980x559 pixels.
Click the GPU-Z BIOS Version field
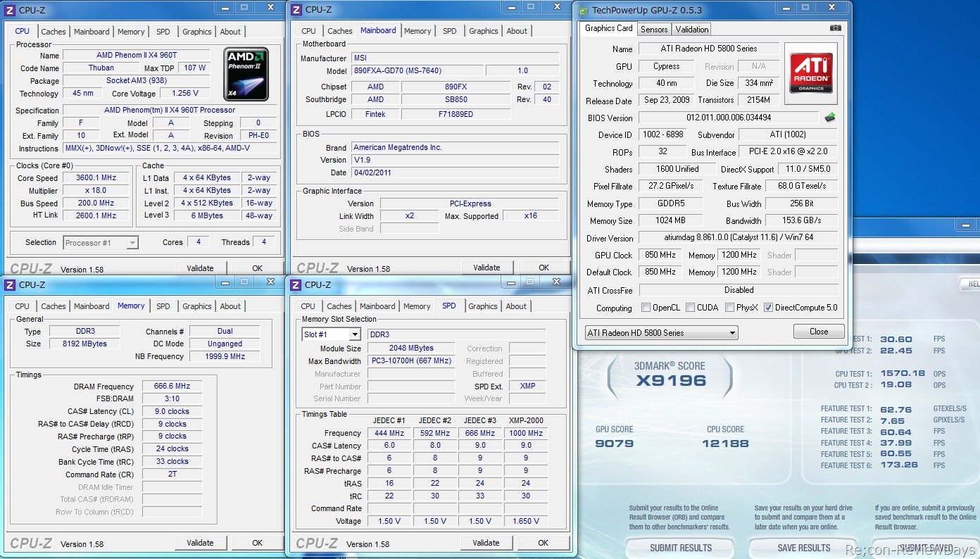[x=728, y=118]
